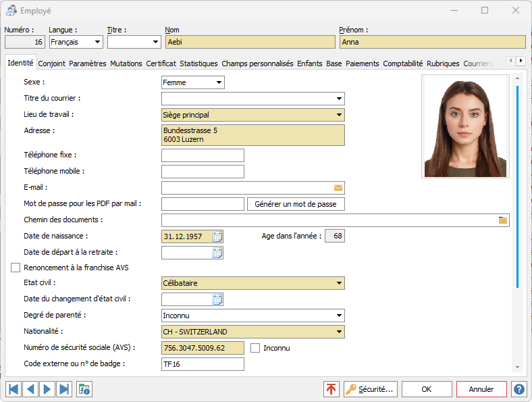532x402 pixels.
Task: Switch to the Conjoint tab
Action: coord(51,64)
